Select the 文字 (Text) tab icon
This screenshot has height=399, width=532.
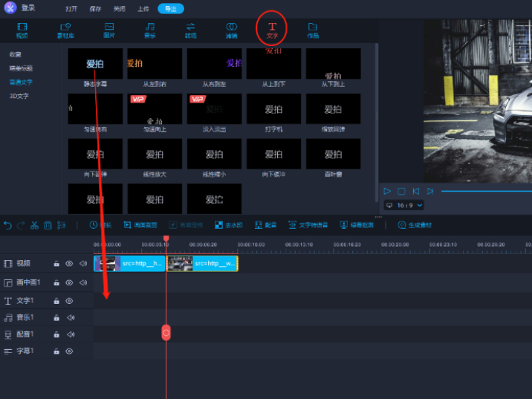[272, 30]
